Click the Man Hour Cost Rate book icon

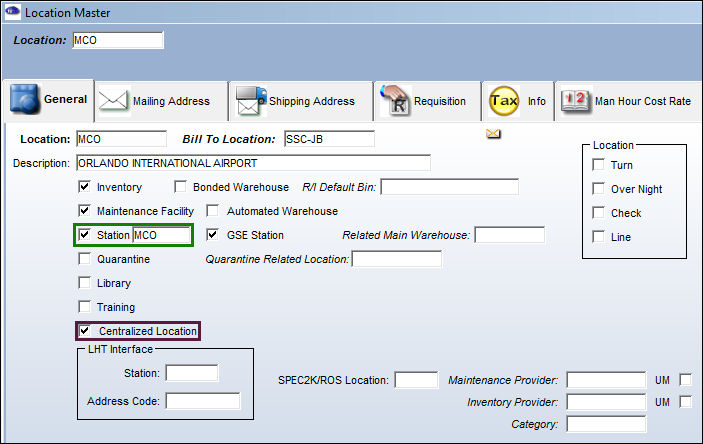(x=576, y=101)
